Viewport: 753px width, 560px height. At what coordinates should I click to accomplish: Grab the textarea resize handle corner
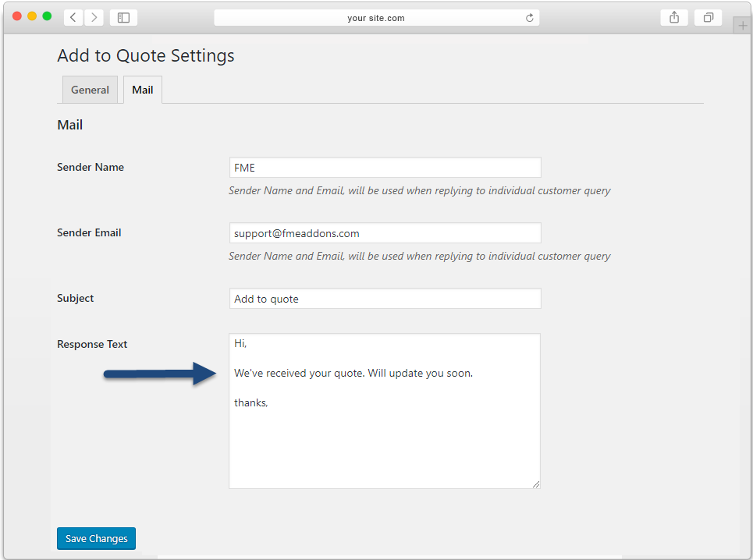[536, 484]
